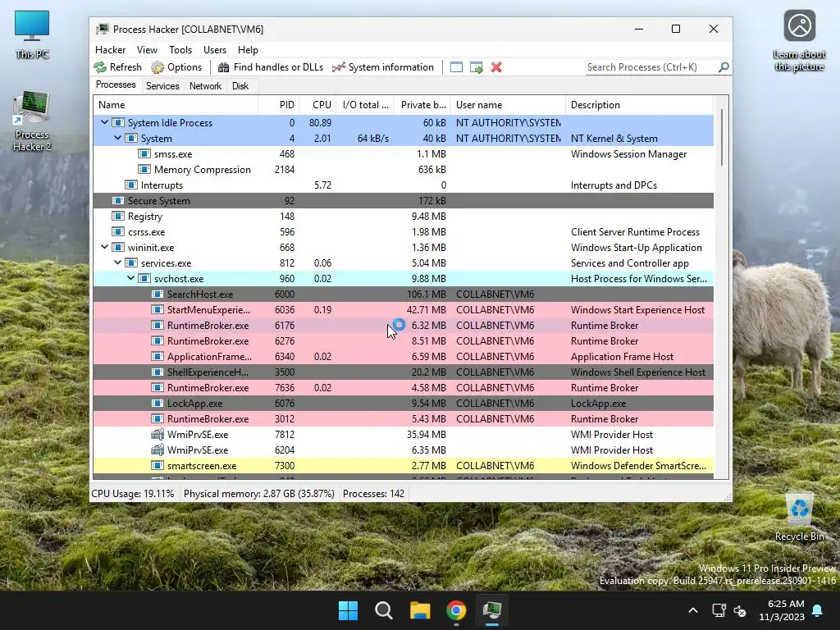Click the Secure System process icon
This screenshot has width=840, height=630.
click(x=118, y=200)
